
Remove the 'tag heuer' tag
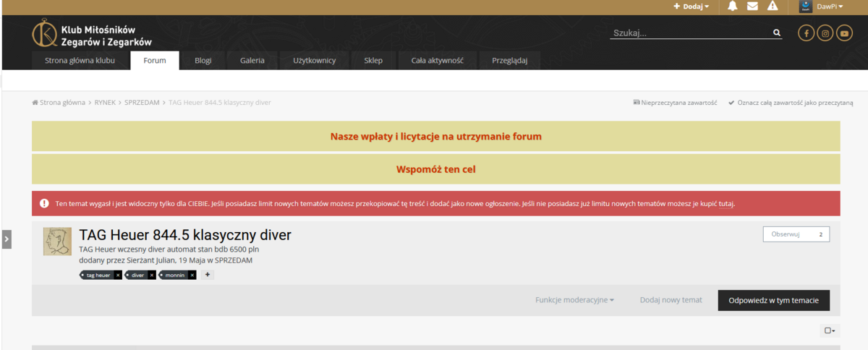point(118,276)
